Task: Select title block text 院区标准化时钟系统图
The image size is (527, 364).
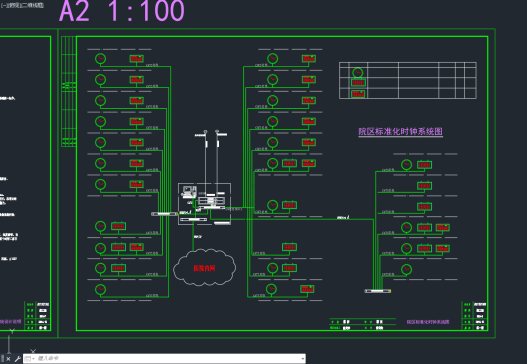Action: [x=428, y=322]
